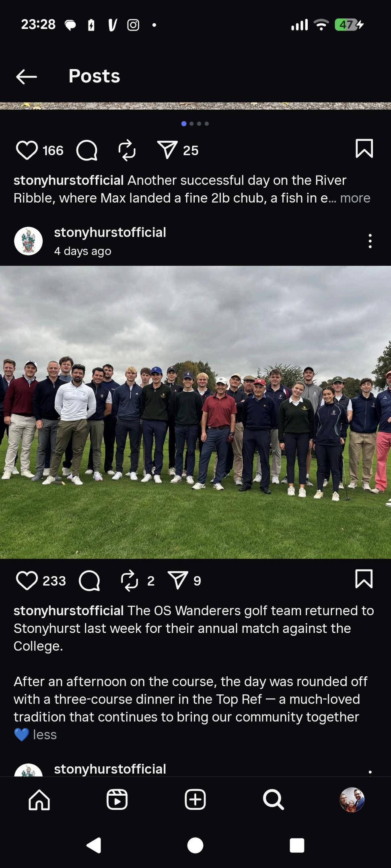Open comments on the fishing post
391x868 pixels.
click(x=87, y=150)
